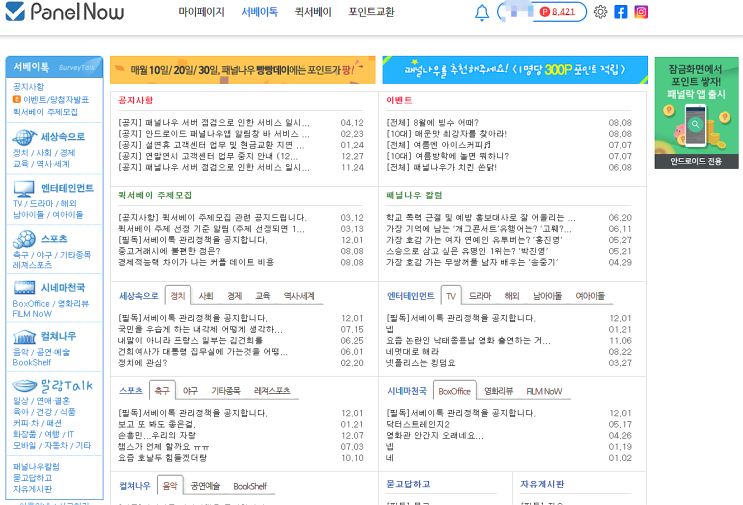
Task: Open 세상속으로 sidebar heading
Action: click(x=63, y=136)
